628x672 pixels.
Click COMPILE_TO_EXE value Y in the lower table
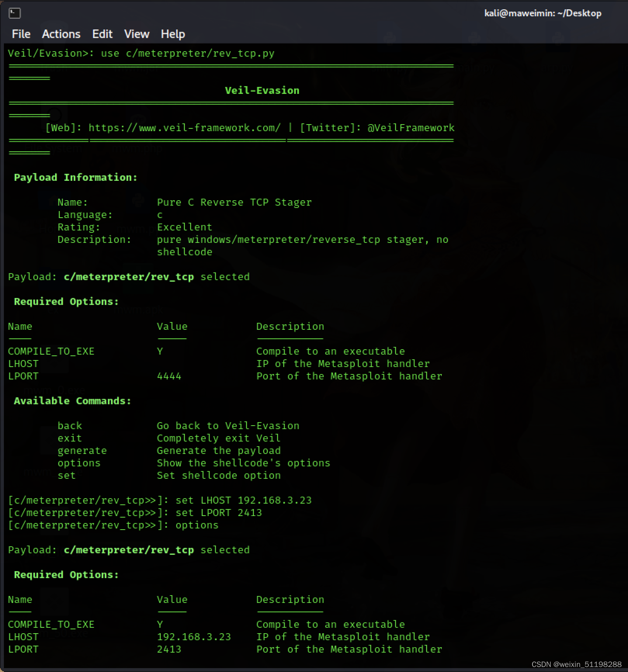pyautogui.click(x=160, y=624)
